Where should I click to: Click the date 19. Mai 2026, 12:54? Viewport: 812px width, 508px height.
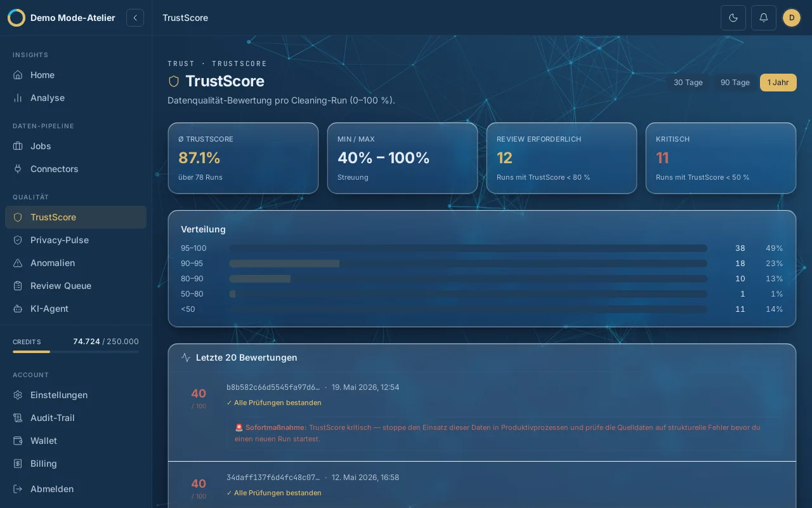(365, 387)
